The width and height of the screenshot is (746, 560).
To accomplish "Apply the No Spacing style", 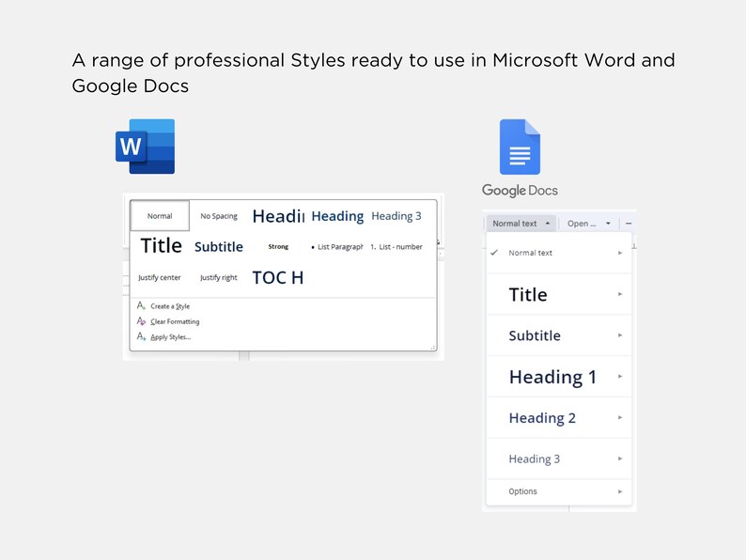I will [x=219, y=216].
